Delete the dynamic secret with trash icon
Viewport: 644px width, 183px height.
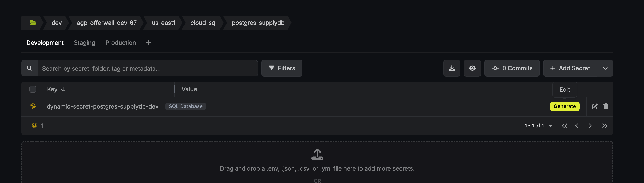point(606,107)
